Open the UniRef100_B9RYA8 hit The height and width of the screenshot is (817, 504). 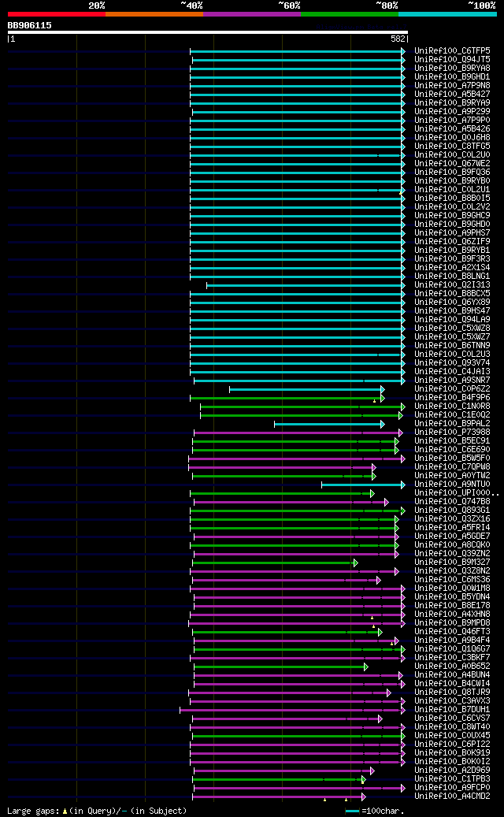tap(452, 69)
